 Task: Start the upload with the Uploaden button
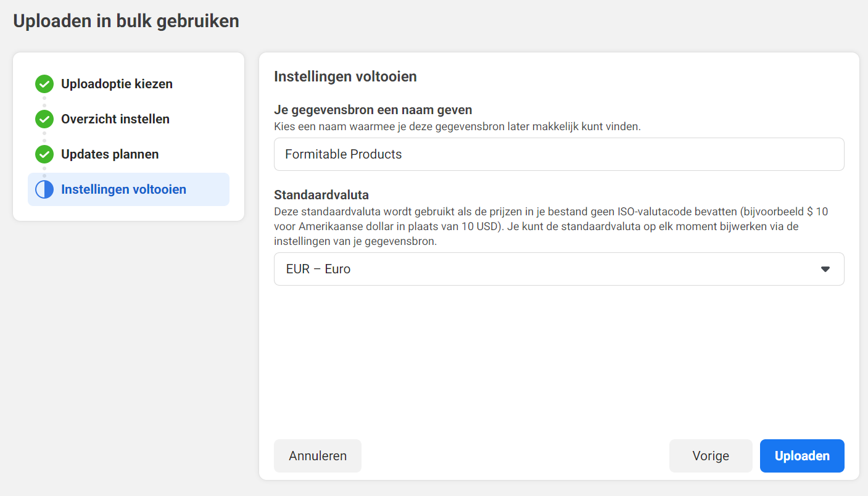[x=802, y=456]
